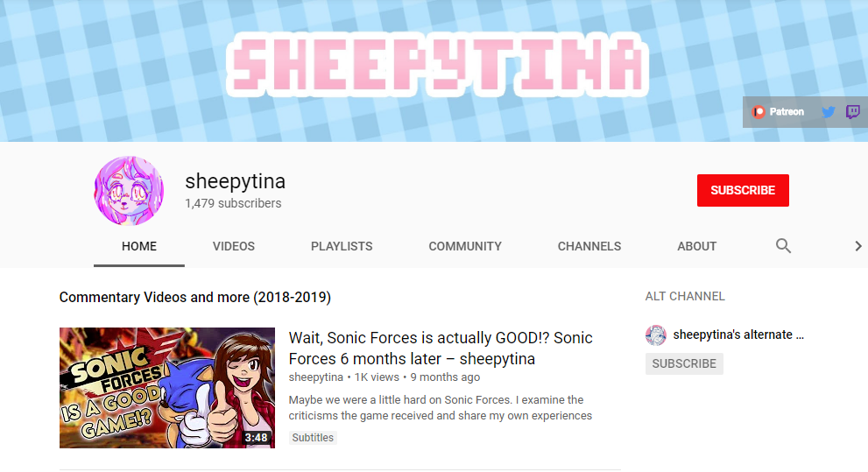Screen dimensions: 868x472
Task: Switch to the Videos tab
Action: [234, 246]
